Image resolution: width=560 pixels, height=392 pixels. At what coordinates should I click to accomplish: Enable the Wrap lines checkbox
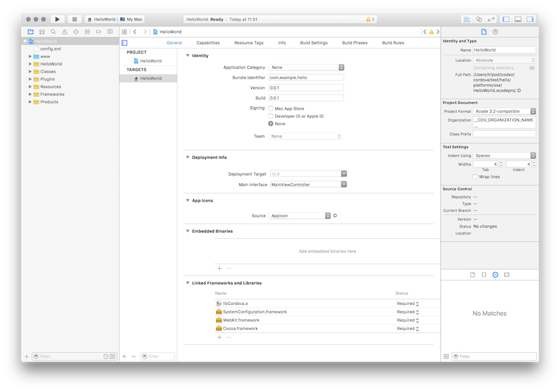pyautogui.click(x=475, y=177)
